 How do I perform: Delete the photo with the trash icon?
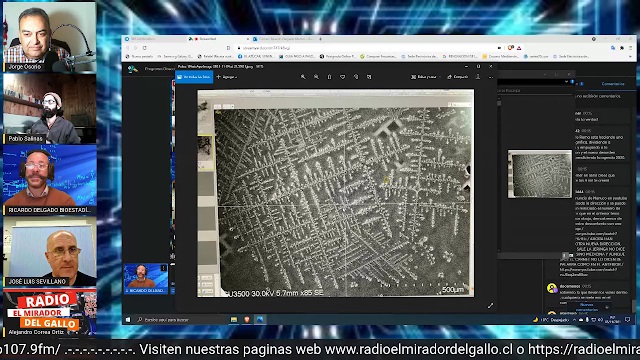click(x=329, y=77)
